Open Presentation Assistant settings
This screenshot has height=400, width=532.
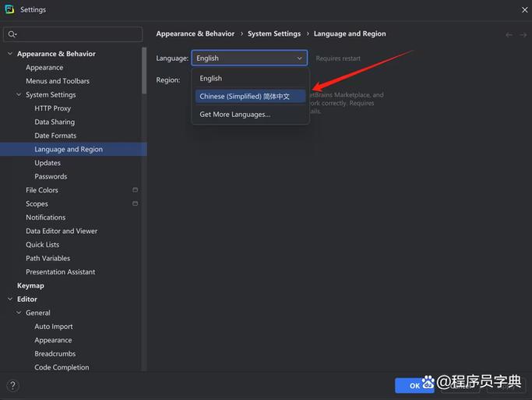coord(61,271)
